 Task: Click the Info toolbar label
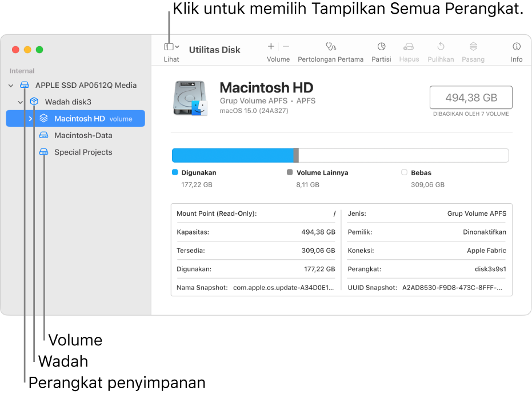(x=517, y=59)
